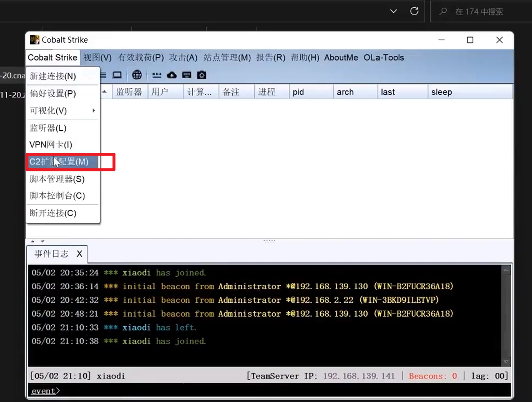This screenshot has height=402, width=532.
Task: Click the camera screenshots icon
Action: click(x=202, y=75)
